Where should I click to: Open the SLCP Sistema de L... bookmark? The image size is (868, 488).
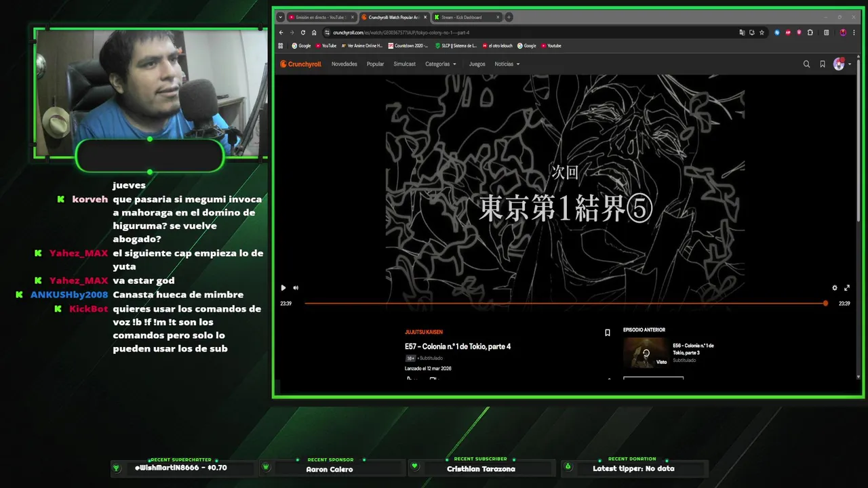click(x=456, y=46)
